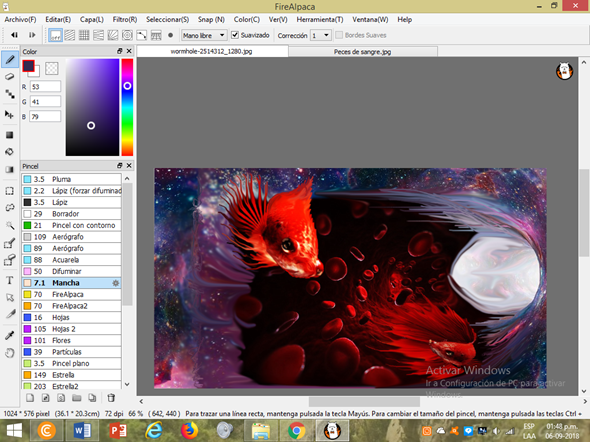590x442 pixels.
Task: Open the Ventana(W) menu
Action: (x=370, y=20)
